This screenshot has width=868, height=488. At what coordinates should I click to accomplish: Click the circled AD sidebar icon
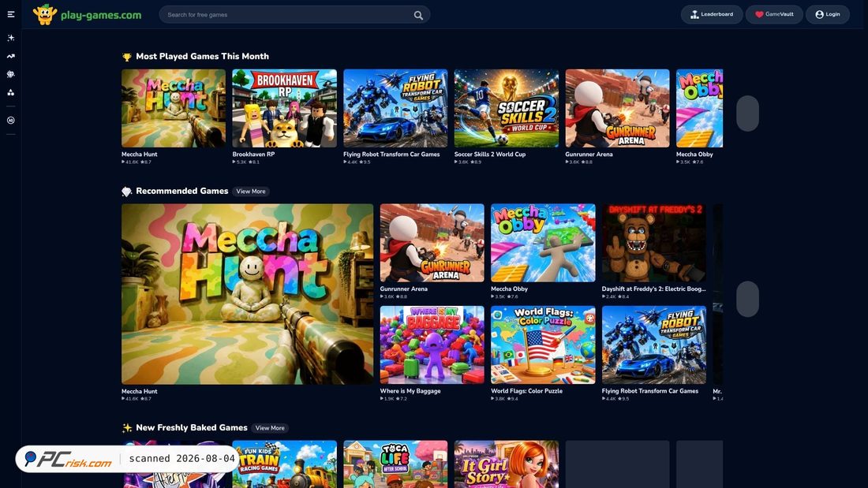(10, 120)
